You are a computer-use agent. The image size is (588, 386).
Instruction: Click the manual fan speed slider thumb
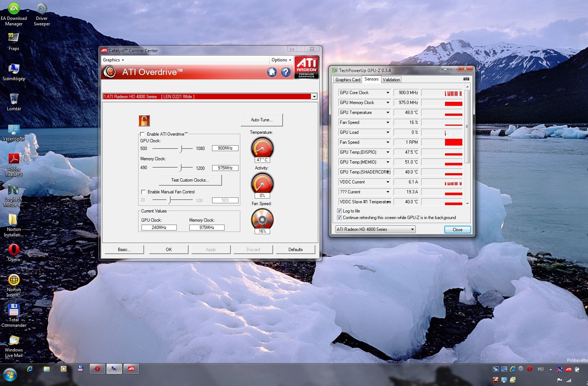[169, 200]
